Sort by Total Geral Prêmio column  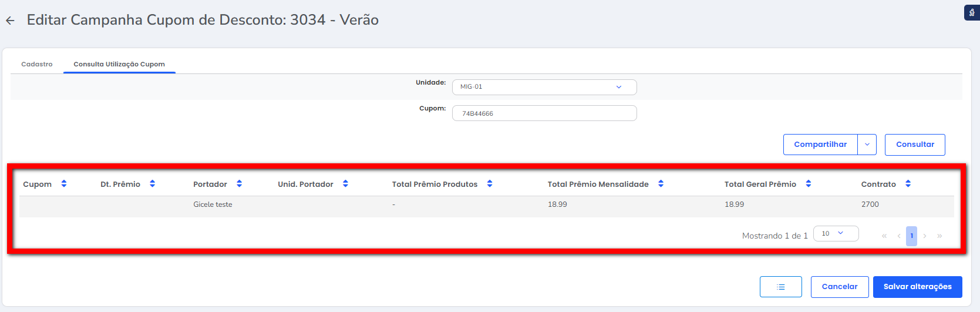click(x=808, y=184)
